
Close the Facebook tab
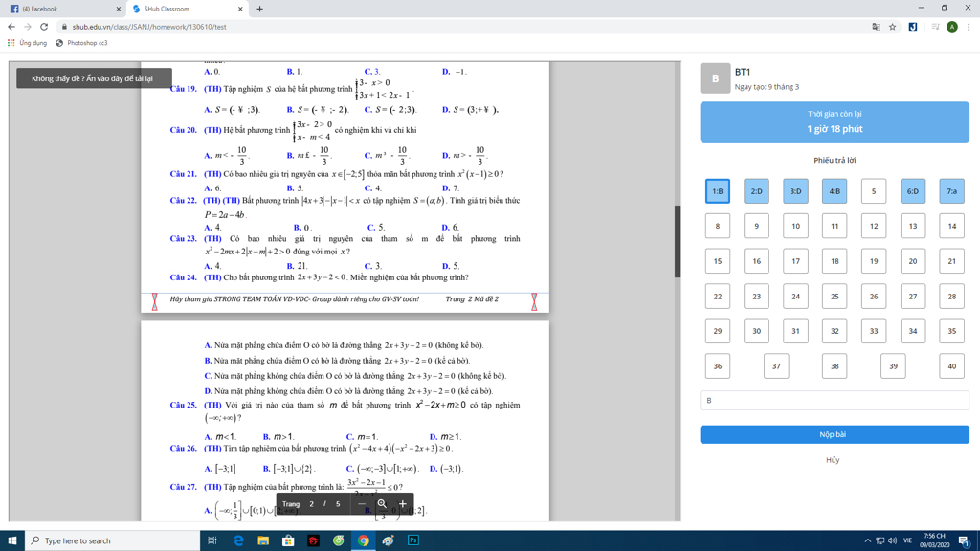119,9
